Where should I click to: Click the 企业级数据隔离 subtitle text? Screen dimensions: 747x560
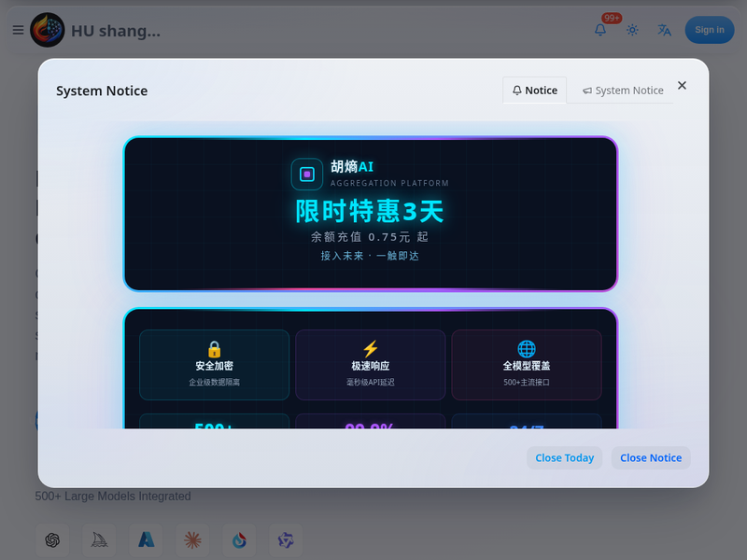coord(215,382)
